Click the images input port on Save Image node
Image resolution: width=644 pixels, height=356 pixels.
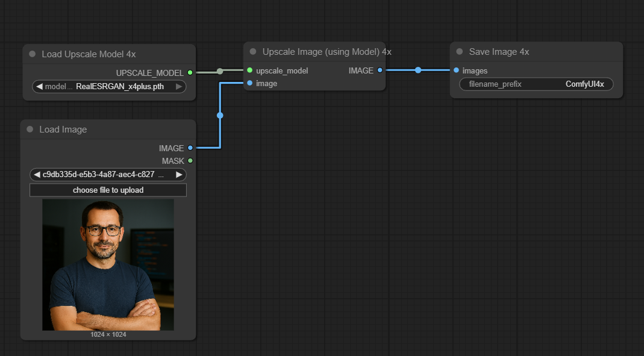(x=456, y=70)
